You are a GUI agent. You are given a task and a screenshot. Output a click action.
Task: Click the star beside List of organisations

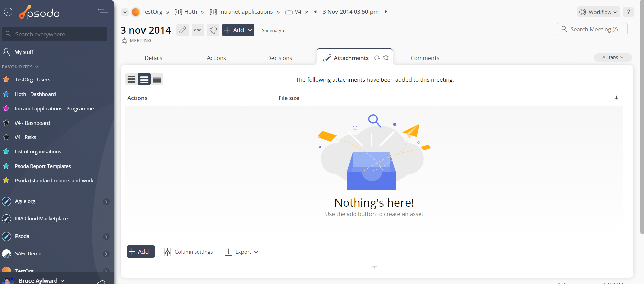coord(6,151)
